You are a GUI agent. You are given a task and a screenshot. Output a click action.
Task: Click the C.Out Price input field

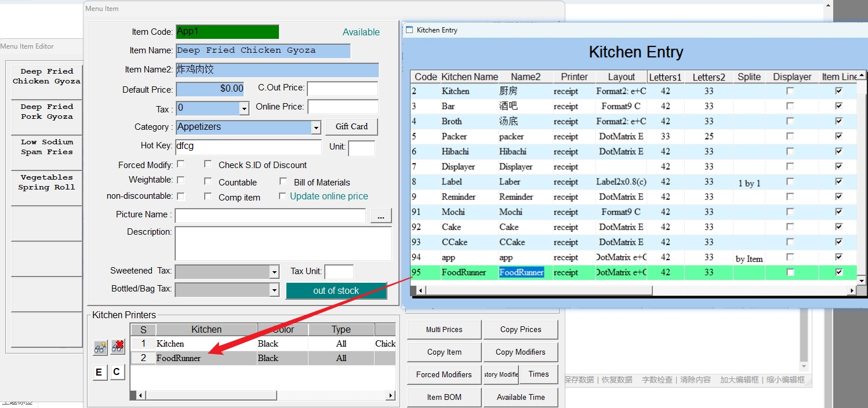coord(342,89)
